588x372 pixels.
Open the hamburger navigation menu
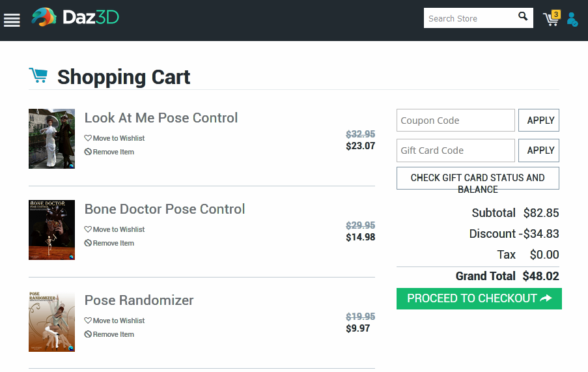coord(12,20)
